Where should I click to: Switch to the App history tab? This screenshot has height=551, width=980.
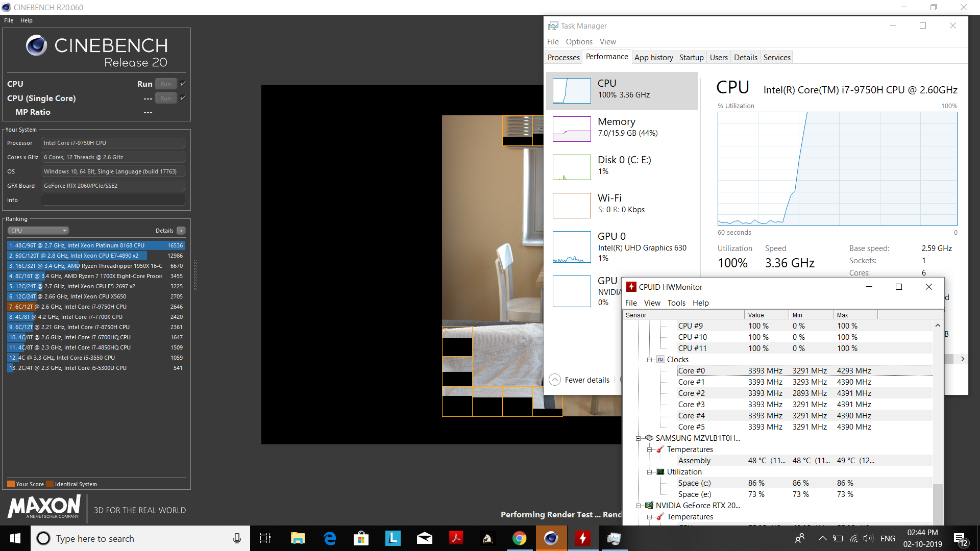pyautogui.click(x=653, y=58)
